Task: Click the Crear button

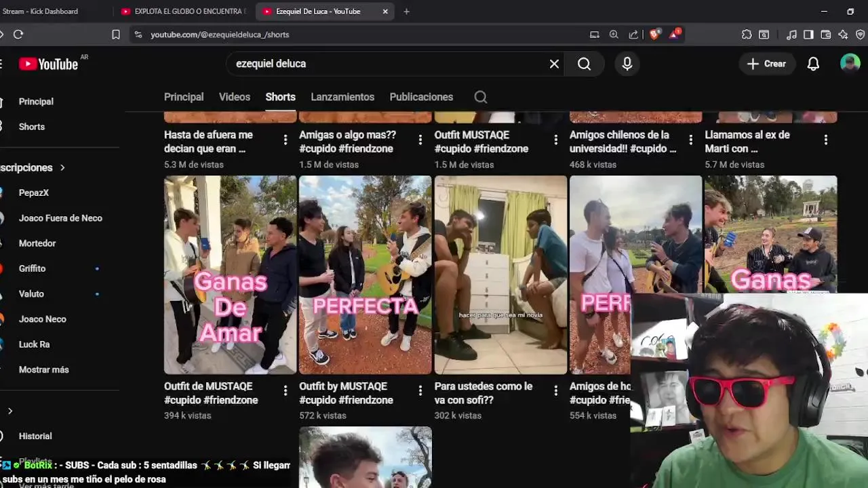Action: click(767, 64)
